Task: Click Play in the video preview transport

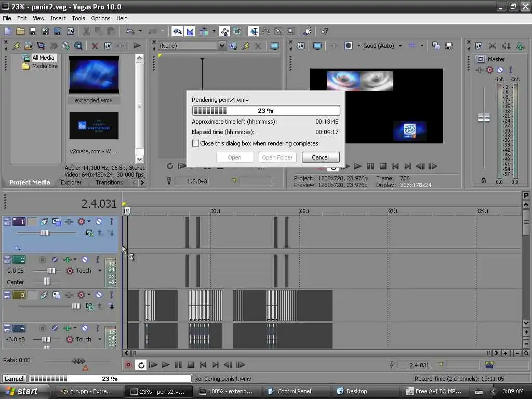Action: [x=357, y=166]
